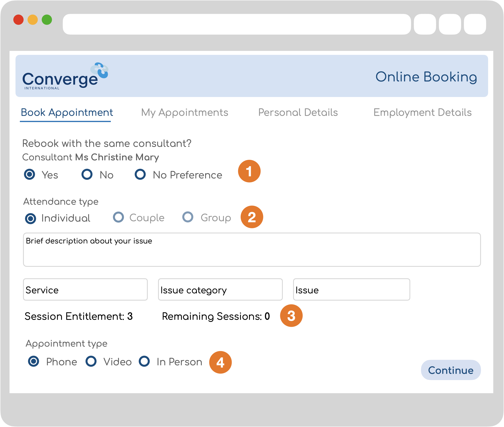Select Couple attendance type
The height and width of the screenshot is (427, 504).
tap(119, 217)
